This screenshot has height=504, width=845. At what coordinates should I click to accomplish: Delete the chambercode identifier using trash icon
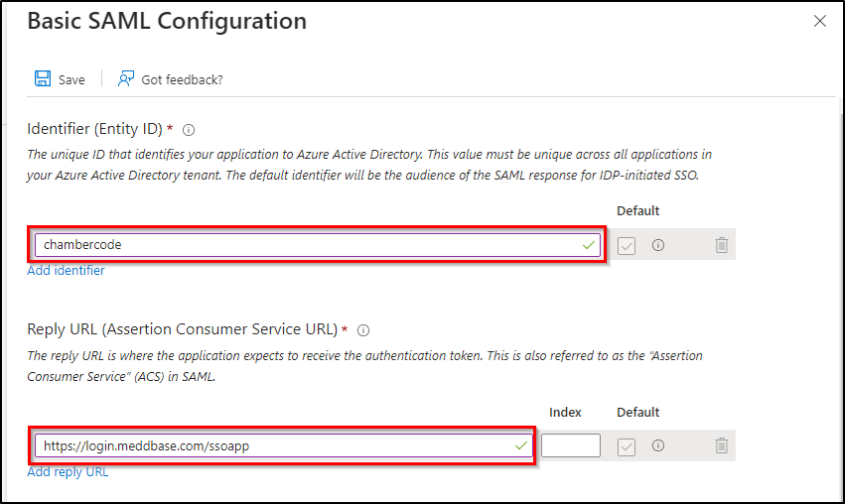click(x=722, y=245)
